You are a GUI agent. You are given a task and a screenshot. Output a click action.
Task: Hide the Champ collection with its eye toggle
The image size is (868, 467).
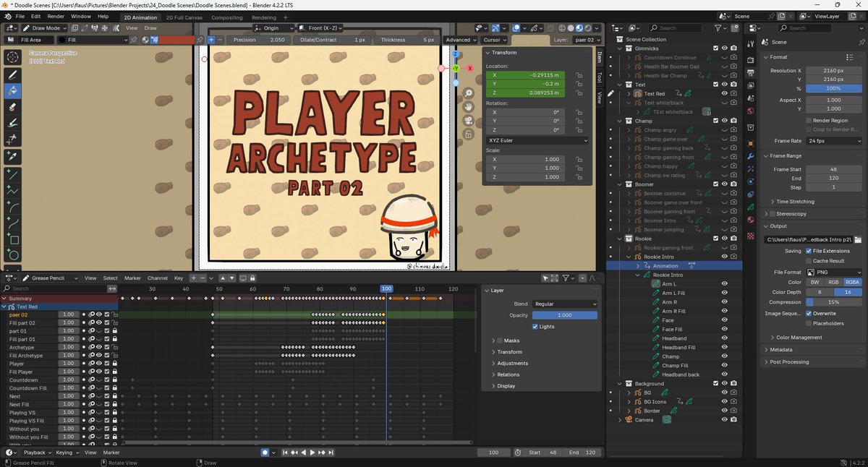[x=725, y=120]
